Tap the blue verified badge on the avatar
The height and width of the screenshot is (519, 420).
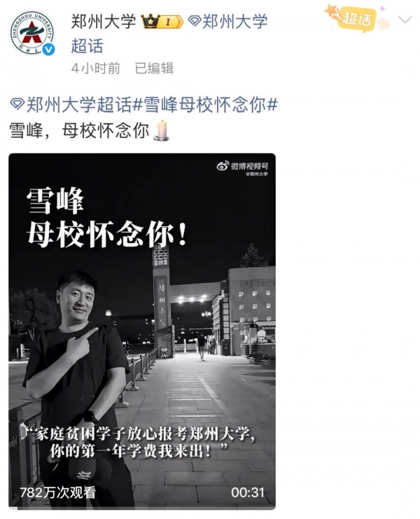tap(48, 49)
